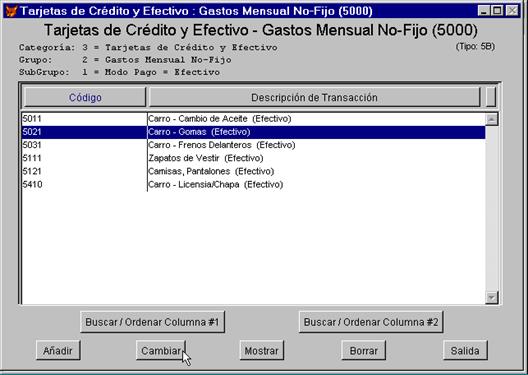
Task: Maximize the window
Action: click(x=497, y=11)
